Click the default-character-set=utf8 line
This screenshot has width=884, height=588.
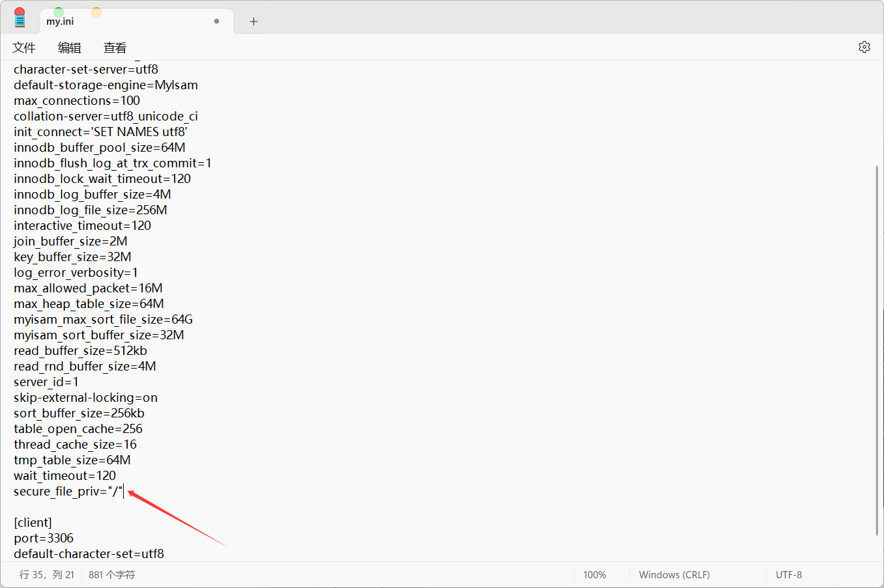tap(89, 554)
